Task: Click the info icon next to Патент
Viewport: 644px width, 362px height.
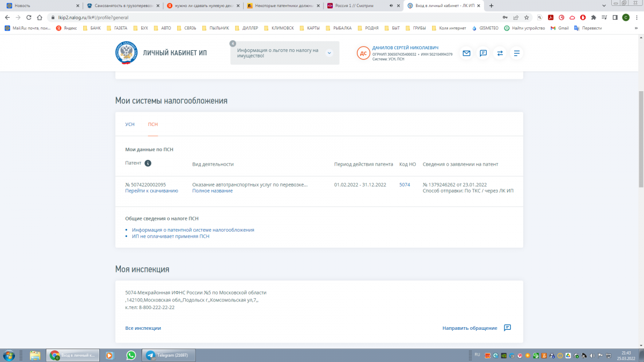Action: 148,164
